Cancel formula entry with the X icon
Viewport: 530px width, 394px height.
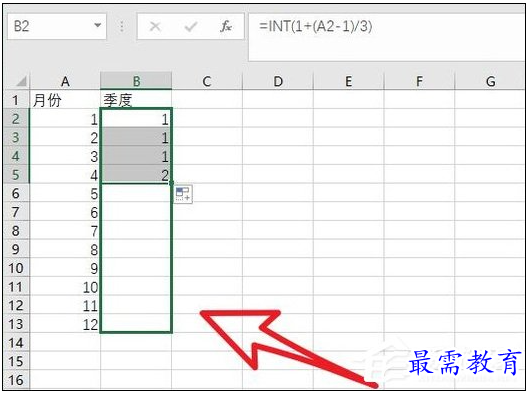[x=155, y=26]
